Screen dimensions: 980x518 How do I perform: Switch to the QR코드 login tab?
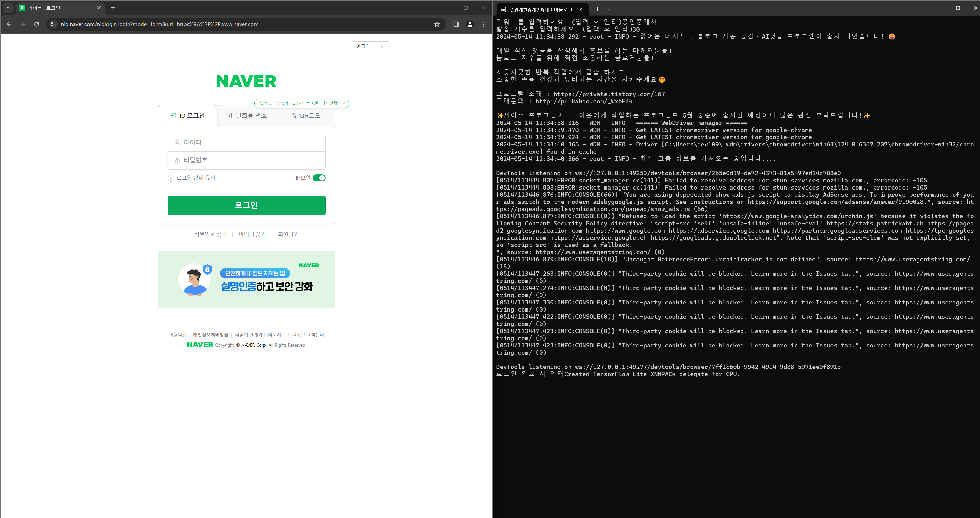[306, 116]
